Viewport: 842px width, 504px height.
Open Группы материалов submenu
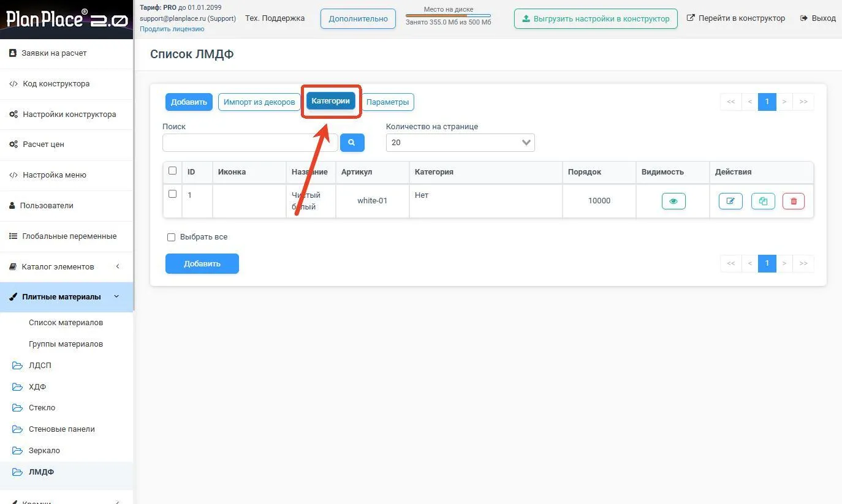[66, 344]
